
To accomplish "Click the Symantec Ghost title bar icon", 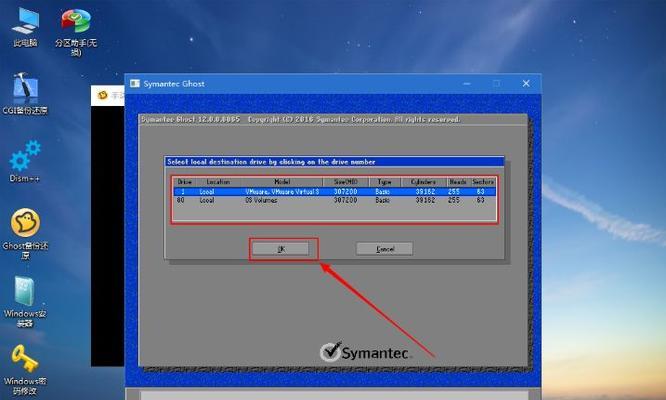I will [x=135, y=84].
